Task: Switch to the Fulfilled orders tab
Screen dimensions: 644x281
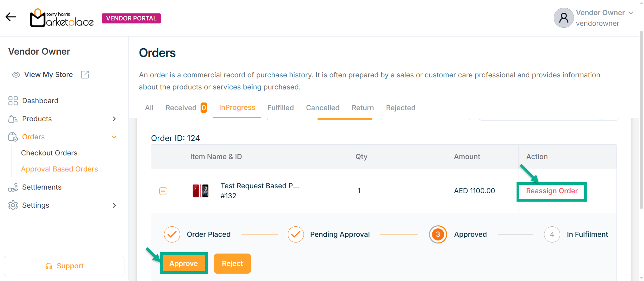Action: click(x=280, y=108)
